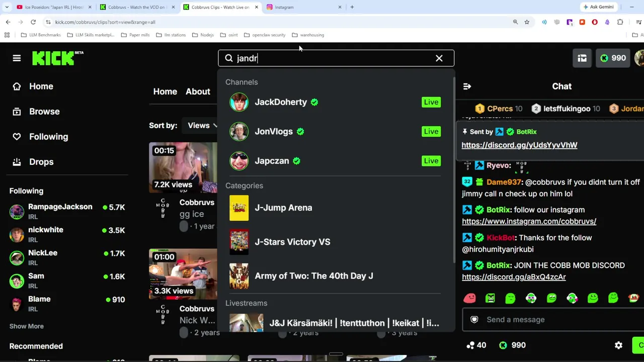The height and width of the screenshot is (362, 644).
Task: Open the openclaw security bookmark folder
Action: tap(265, 35)
